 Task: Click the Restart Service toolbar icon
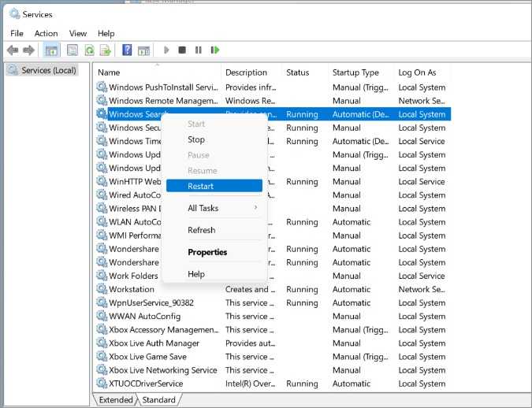pos(215,50)
